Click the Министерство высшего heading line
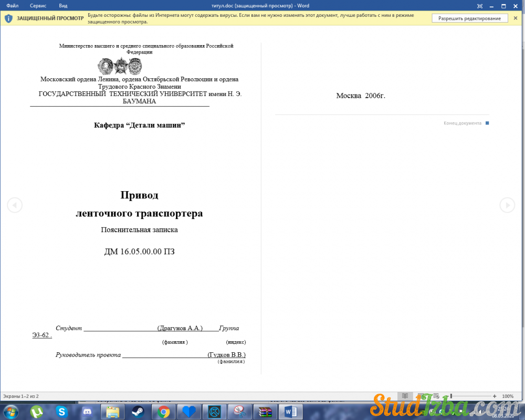Image resolution: width=525 pixels, height=420 pixels. tap(146, 46)
